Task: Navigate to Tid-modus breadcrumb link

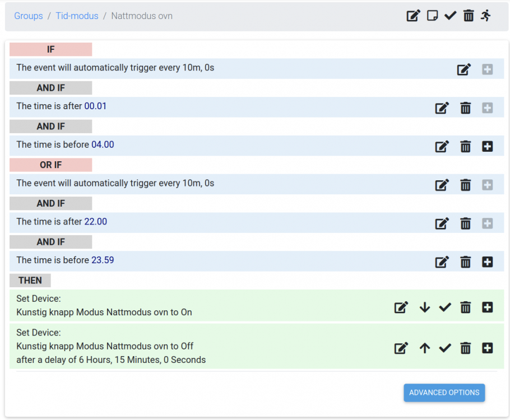Action: click(77, 16)
